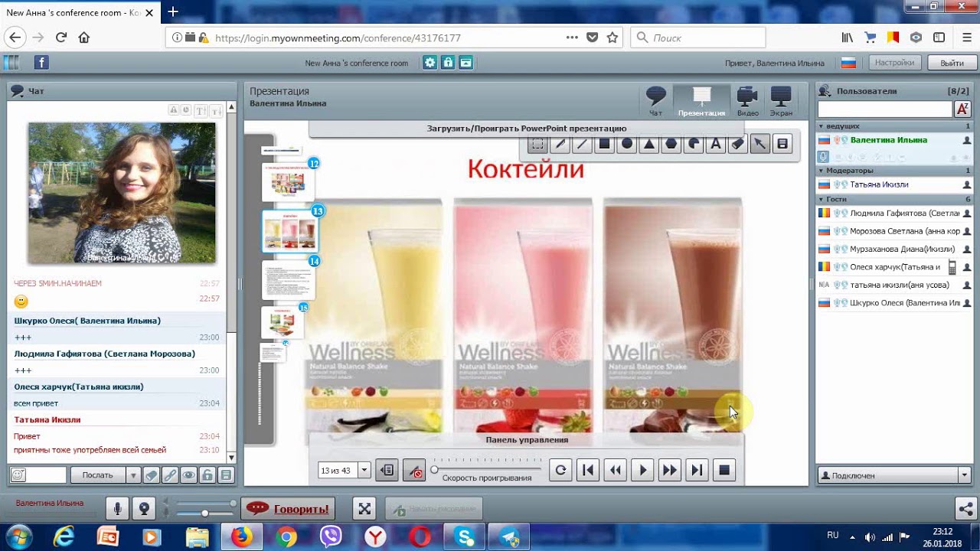Click the Выйти button
This screenshot has height=551, width=980.
[952, 63]
